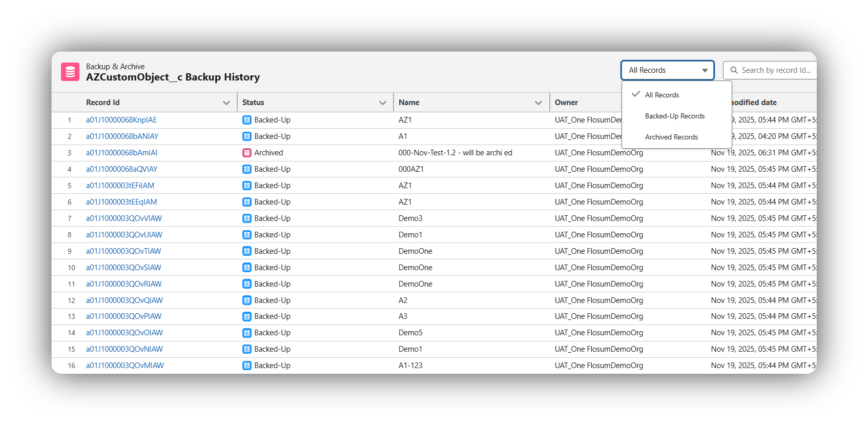Viewport: 868px width, 425px height.
Task: Focus the Search by record Id field
Action: [776, 70]
